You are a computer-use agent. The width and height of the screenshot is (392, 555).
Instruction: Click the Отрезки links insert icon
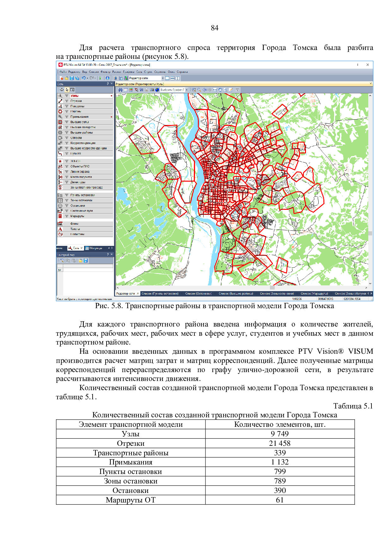coord(60,101)
